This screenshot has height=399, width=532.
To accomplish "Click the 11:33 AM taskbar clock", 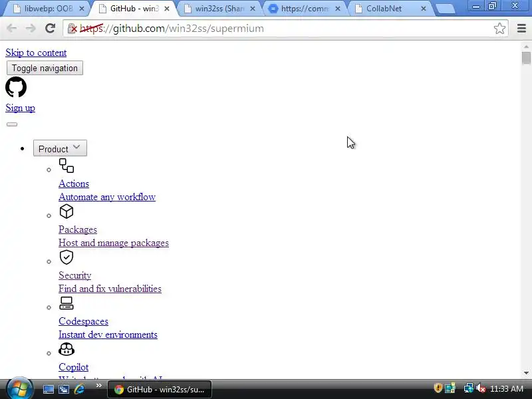I will click(x=507, y=388).
